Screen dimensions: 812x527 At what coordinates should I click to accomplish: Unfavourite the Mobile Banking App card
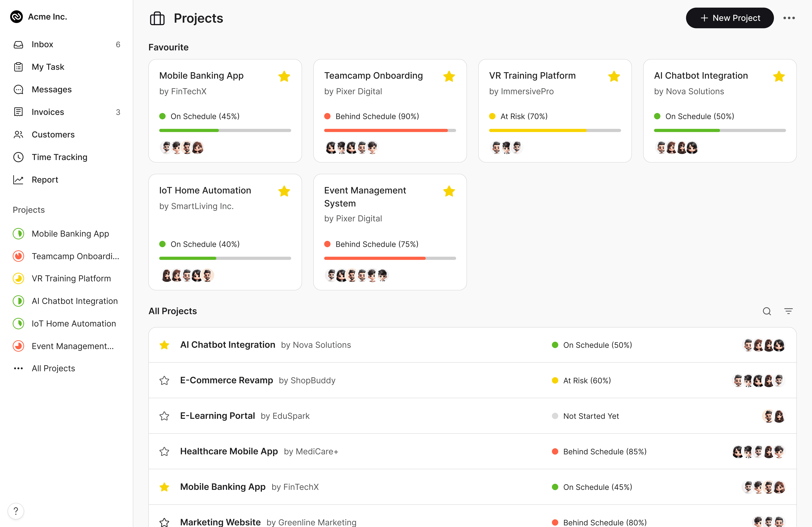click(284, 76)
